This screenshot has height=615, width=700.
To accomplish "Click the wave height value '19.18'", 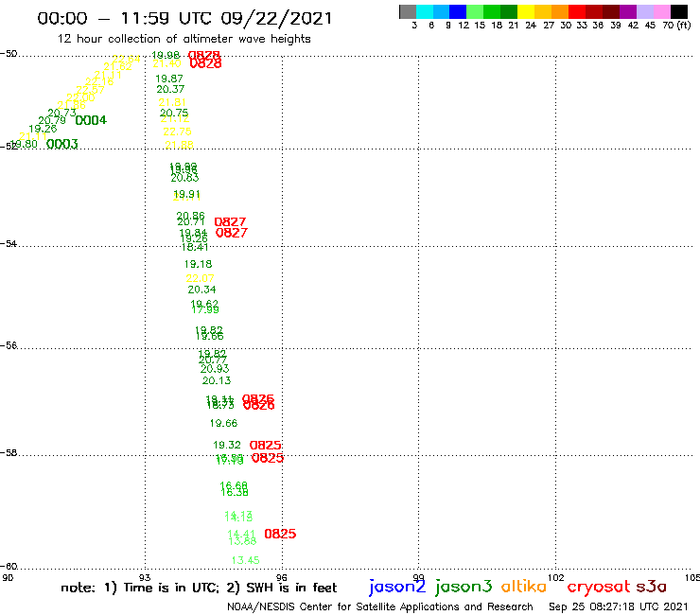I will pyautogui.click(x=199, y=264).
